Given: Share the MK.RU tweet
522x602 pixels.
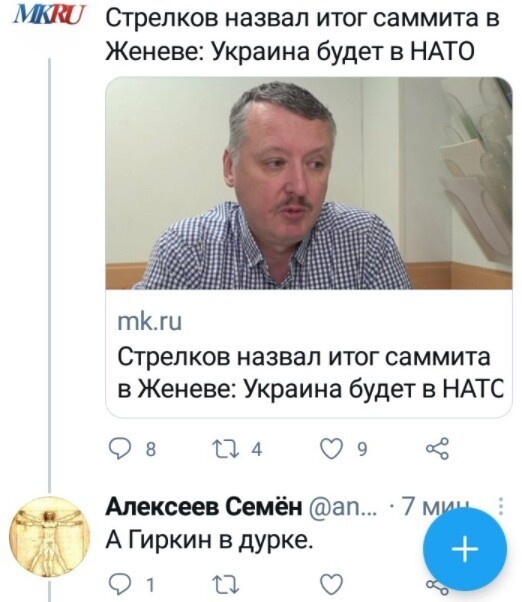Looking at the screenshot, I should tap(438, 448).
